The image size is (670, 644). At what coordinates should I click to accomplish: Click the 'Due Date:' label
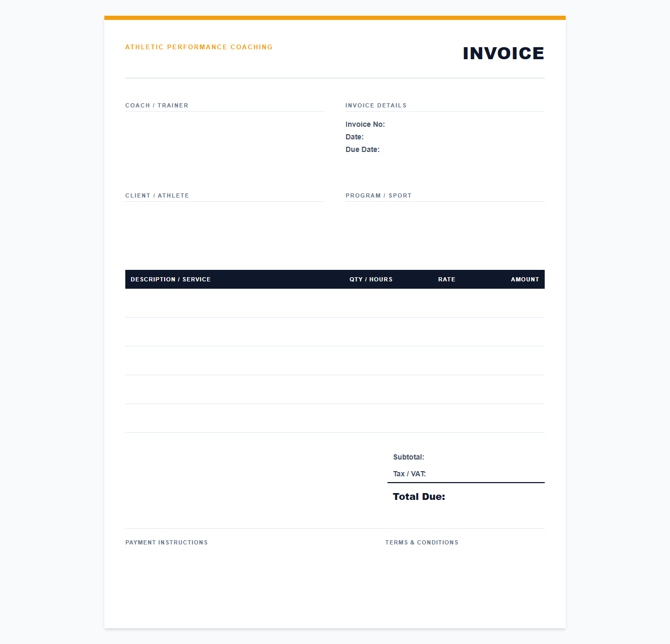[x=362, y=149]
